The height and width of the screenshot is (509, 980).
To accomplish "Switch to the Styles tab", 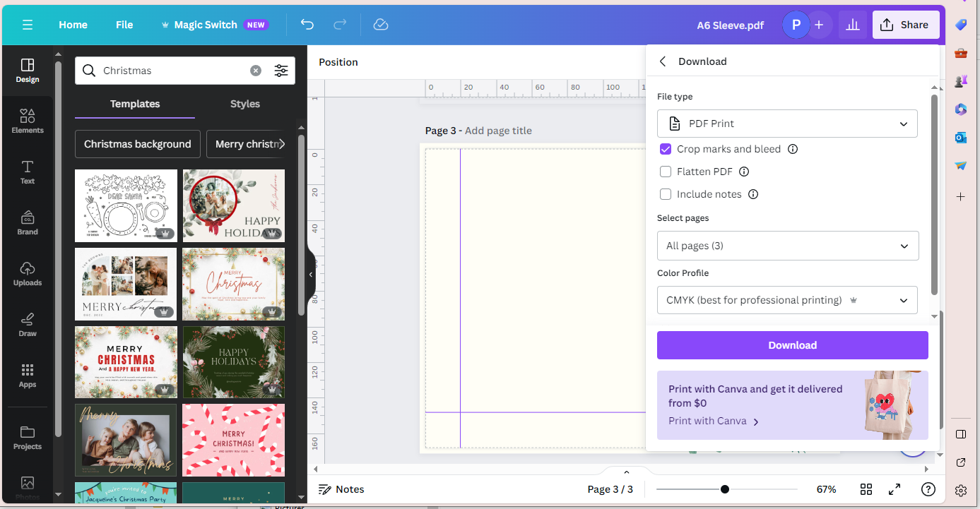I will [x=245, y=104].
